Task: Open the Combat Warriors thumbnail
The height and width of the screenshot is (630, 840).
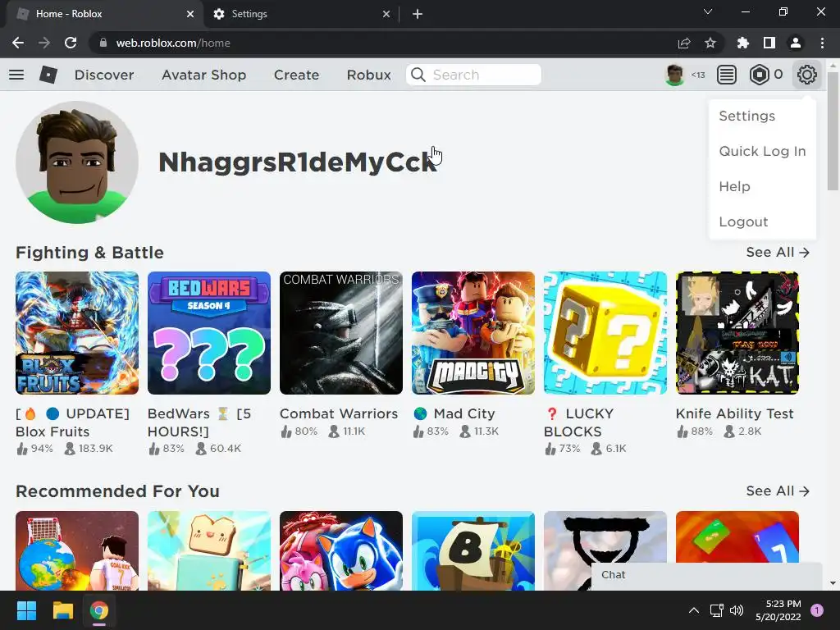Action: pyautogui.click(x=341, y=333)
